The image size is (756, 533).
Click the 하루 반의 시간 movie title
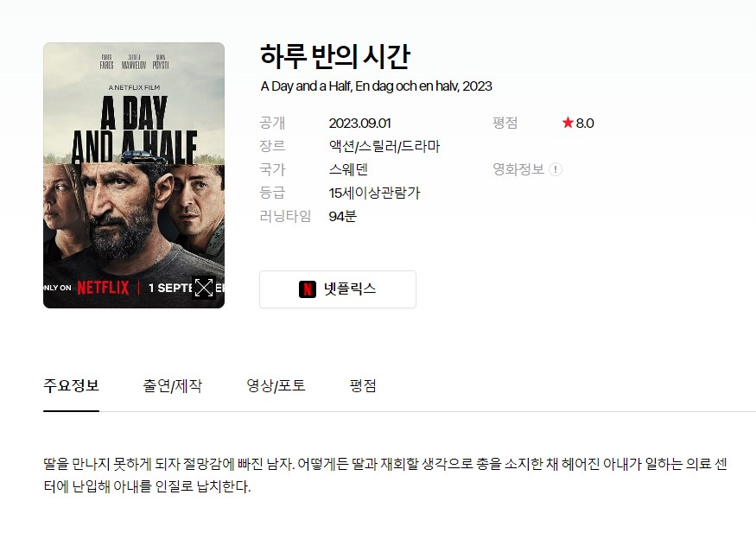pos(335,56)
